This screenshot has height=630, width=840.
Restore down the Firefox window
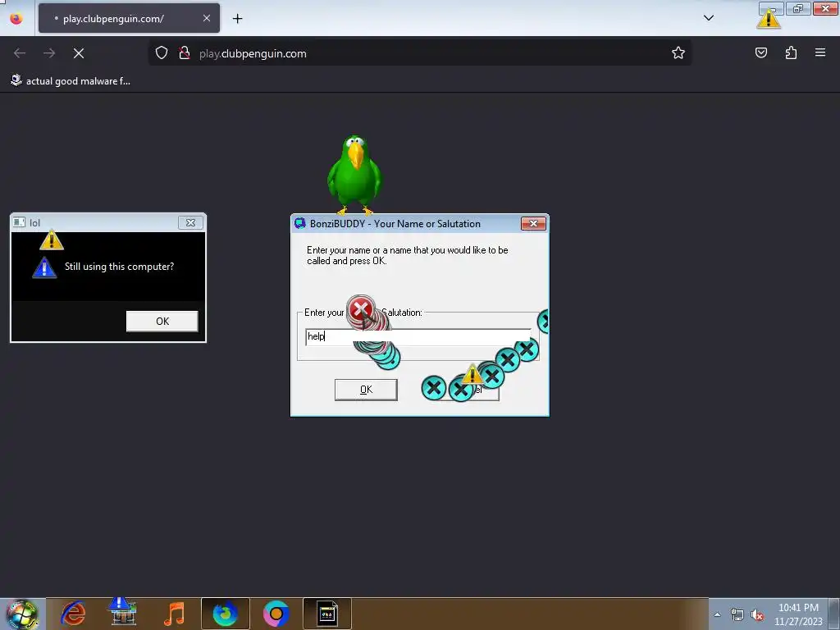pyautogui.click(x=798, y=8)
